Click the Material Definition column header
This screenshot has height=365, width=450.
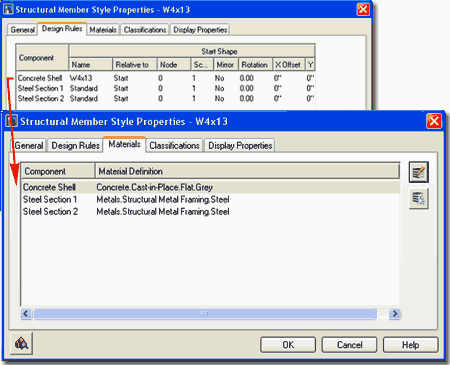247,171
